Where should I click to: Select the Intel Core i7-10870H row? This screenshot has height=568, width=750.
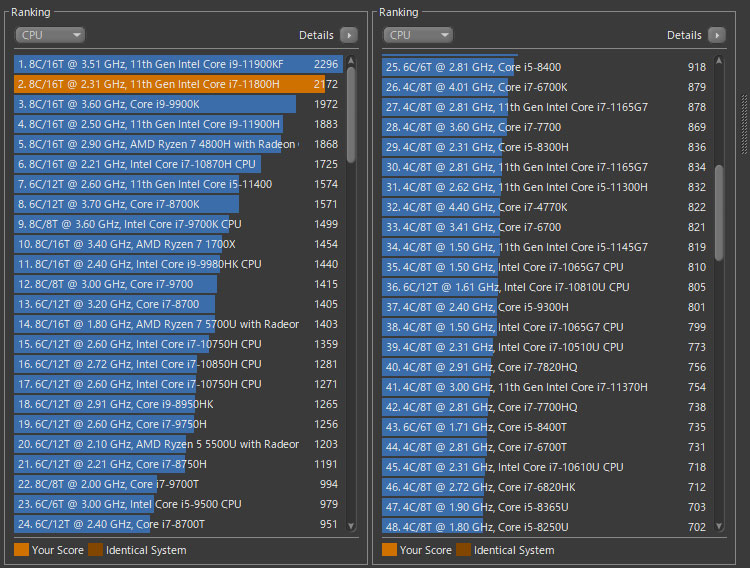(x=178, y=164)
